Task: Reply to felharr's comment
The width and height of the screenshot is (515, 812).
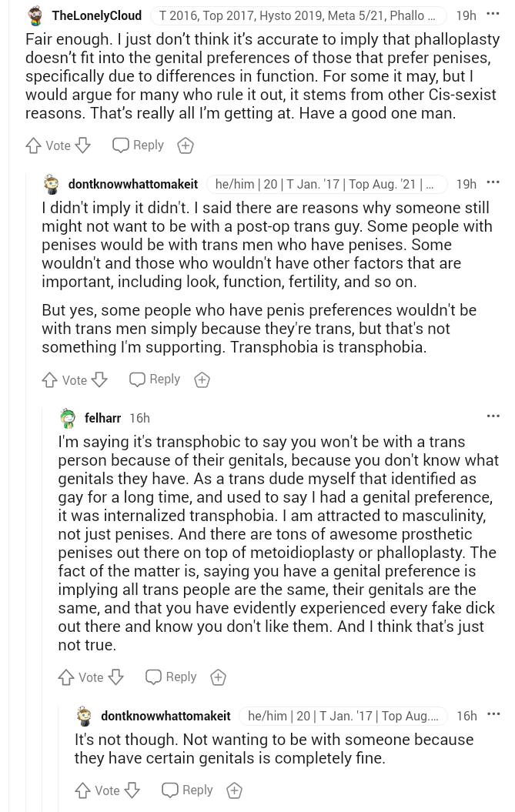Action: (x=172, y=677)
